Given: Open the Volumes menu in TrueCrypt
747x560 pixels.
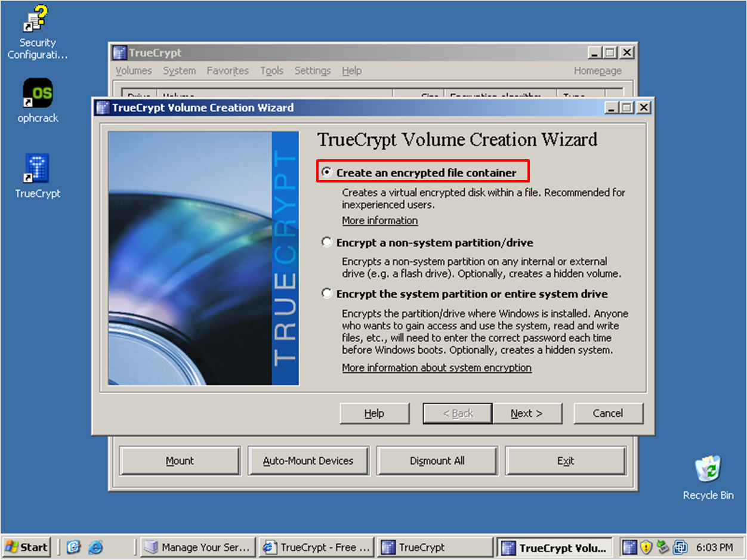Looking at the screenshot, I should tap(134, 70).
